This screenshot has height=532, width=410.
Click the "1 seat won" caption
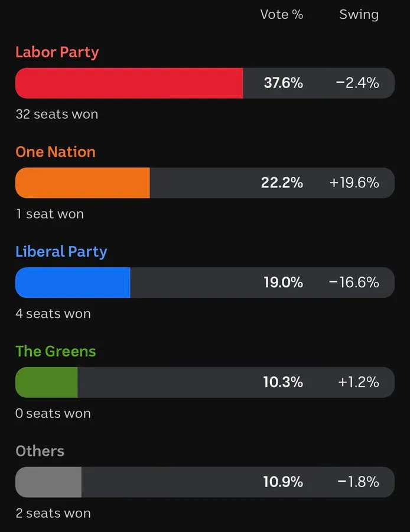(50, 214)
